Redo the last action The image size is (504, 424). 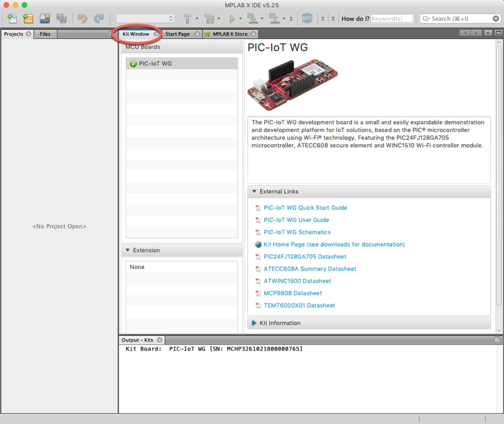[x=99, y=18]
